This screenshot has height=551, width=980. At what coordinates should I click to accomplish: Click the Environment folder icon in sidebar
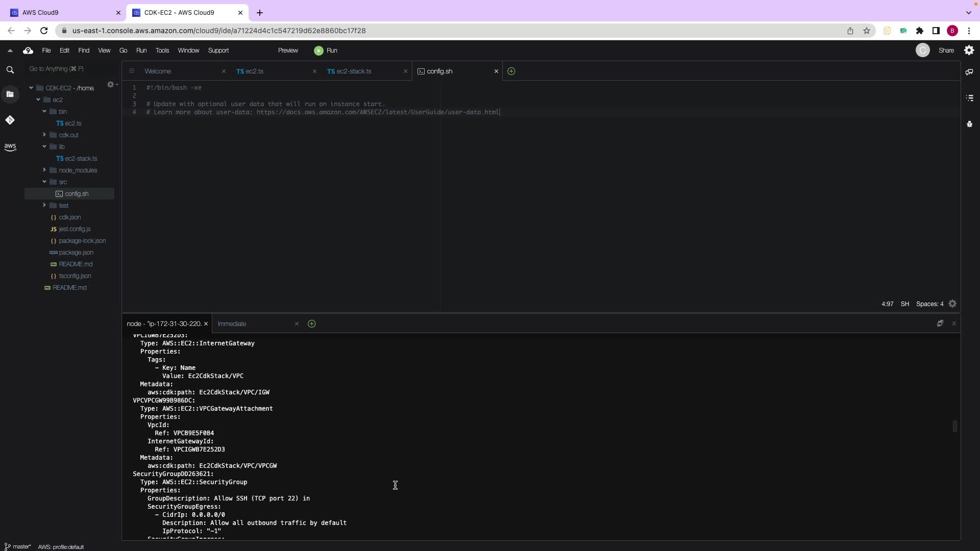pos(10,94)
